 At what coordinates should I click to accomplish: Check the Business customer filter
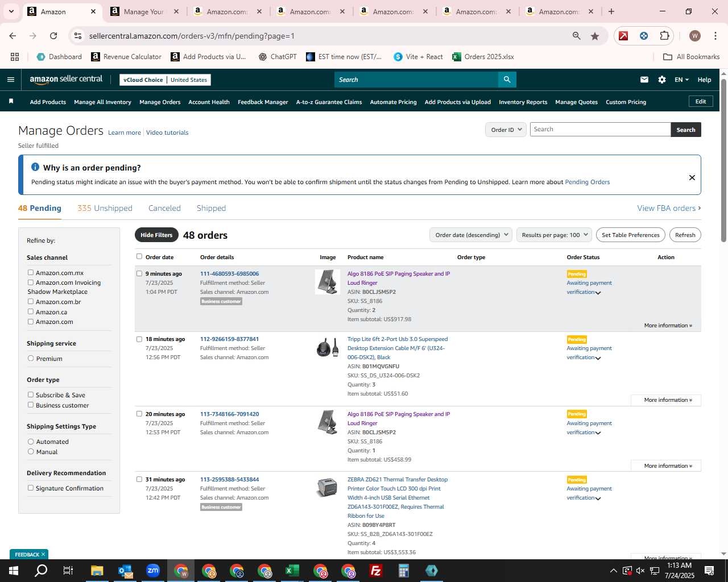coord(31,405)
